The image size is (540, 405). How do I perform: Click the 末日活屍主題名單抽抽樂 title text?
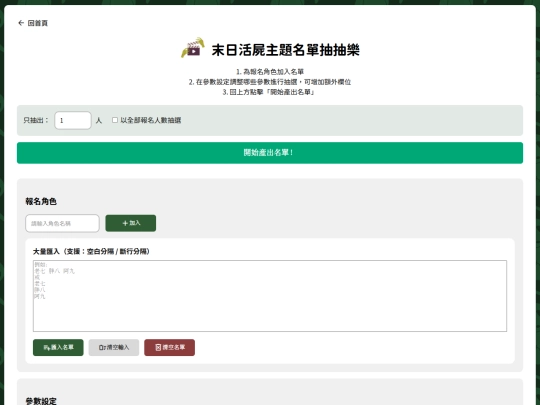pyautogui.click(x=285, y=50)
